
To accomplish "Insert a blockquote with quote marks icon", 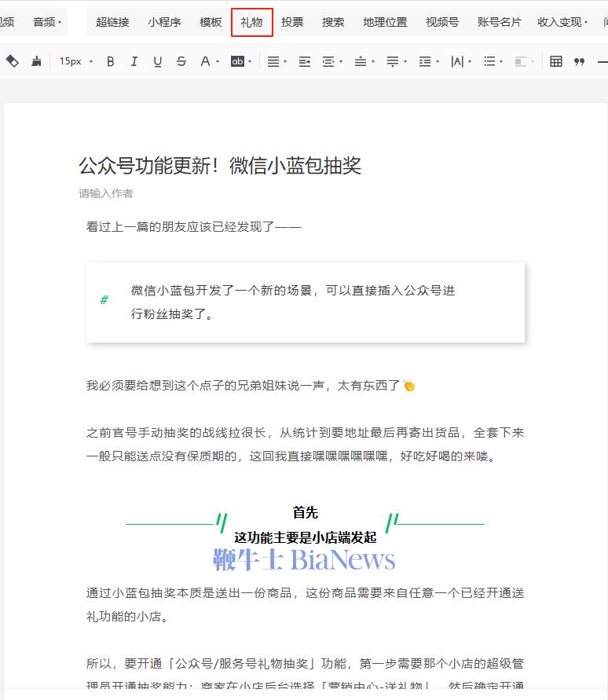I will [x=580, y=61].
